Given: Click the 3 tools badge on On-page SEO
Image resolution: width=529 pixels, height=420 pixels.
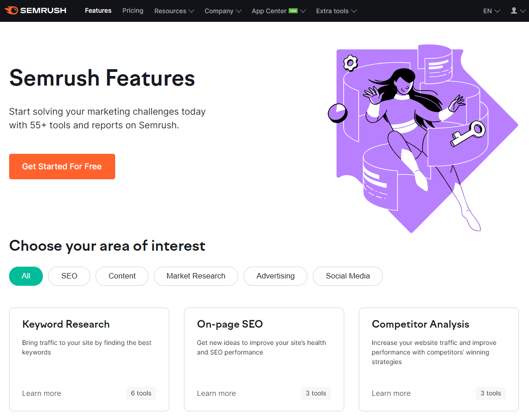Looking at the screenshot, I should point(316,393).
